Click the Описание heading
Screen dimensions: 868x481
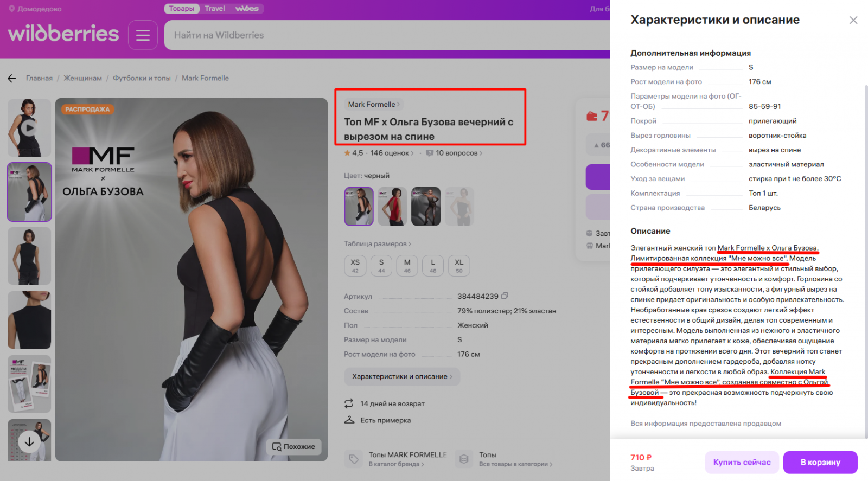click(x=650, y=231)
